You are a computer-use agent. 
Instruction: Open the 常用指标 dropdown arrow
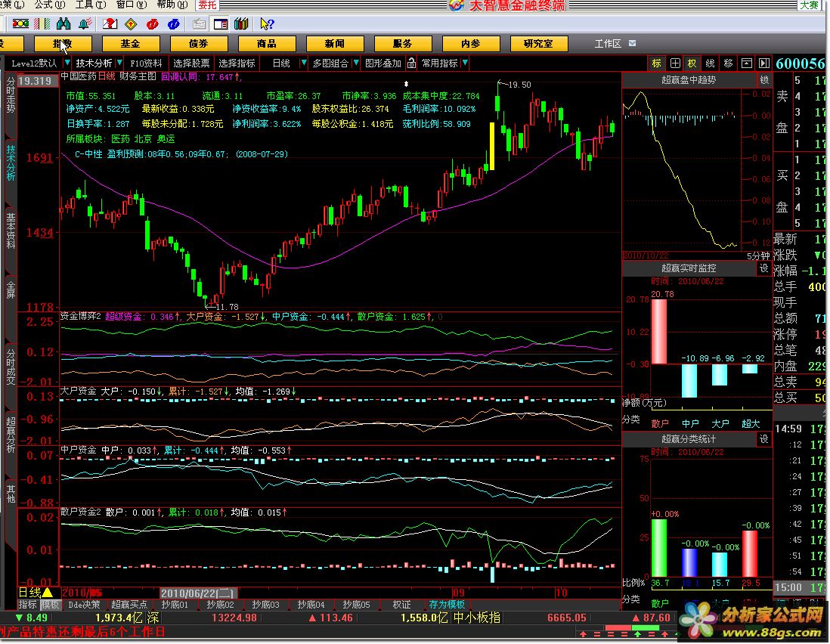(465, 63)
